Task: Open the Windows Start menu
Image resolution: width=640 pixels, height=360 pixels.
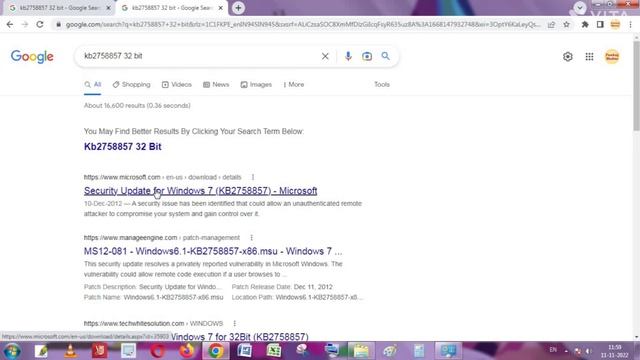Action: pos(12,351)
